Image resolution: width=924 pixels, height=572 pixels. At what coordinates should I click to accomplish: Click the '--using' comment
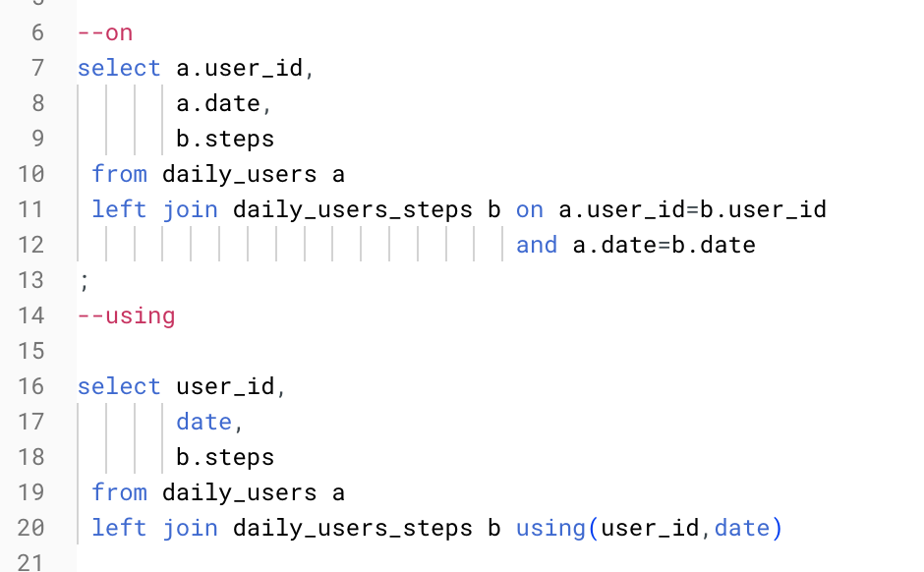tap(126, 316)
